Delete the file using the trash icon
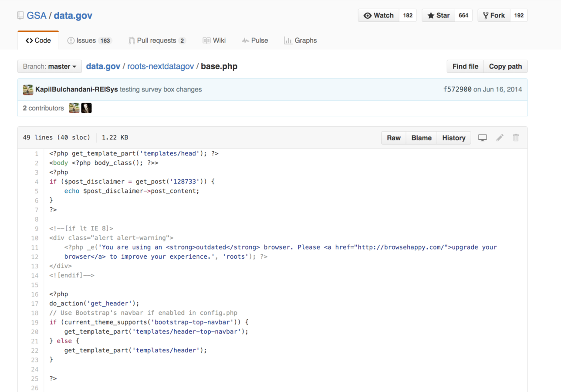 pos(516,138)
